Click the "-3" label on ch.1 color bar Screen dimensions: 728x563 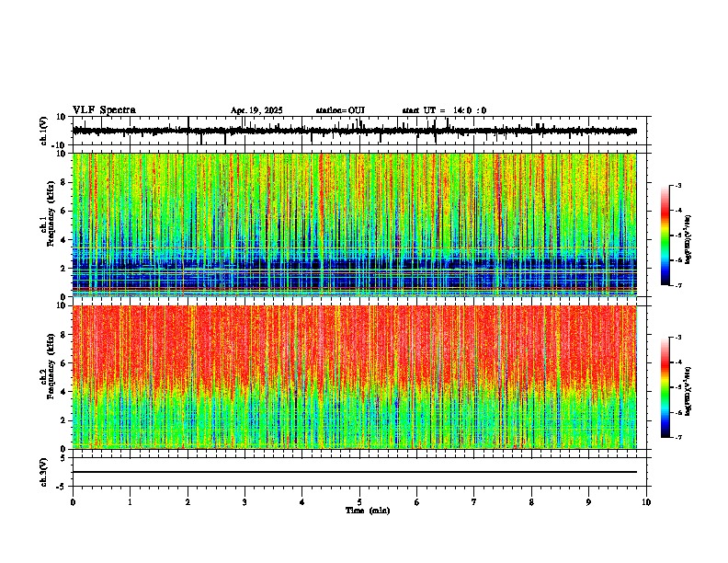[x=678, y=185]
